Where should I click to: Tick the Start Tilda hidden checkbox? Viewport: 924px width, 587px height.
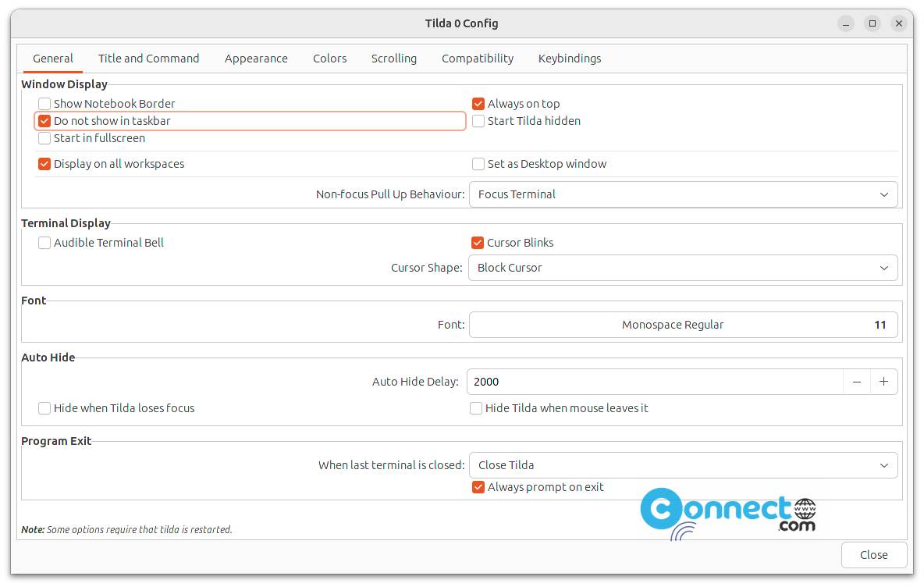tap(478, 121)
